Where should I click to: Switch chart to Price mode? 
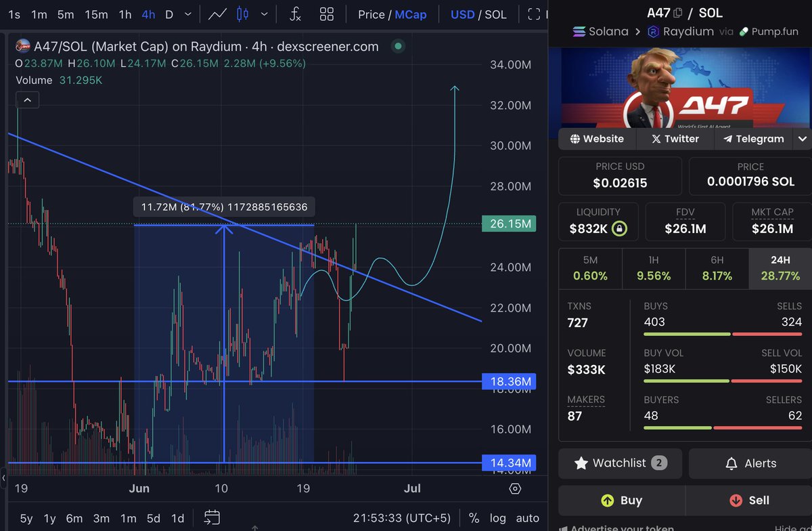point(371,14)
